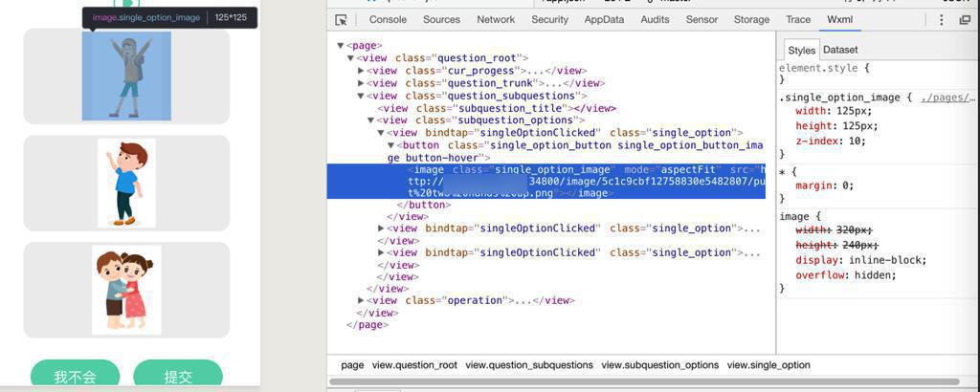This screenshot has width=980, height=392.
Task: Click the page breadcrumb item
Action: (x=352, y=365)
